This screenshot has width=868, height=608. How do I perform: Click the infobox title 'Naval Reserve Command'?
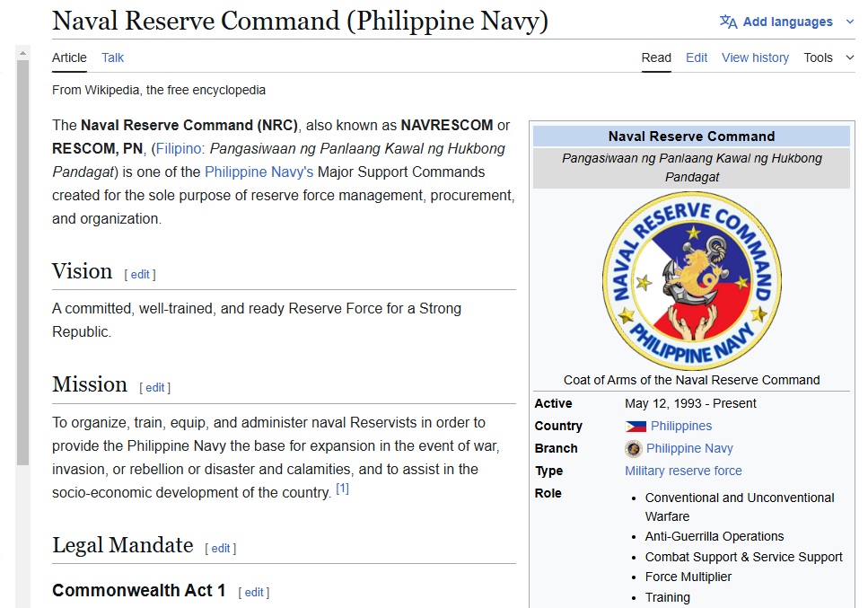click(x=691, y=137)
